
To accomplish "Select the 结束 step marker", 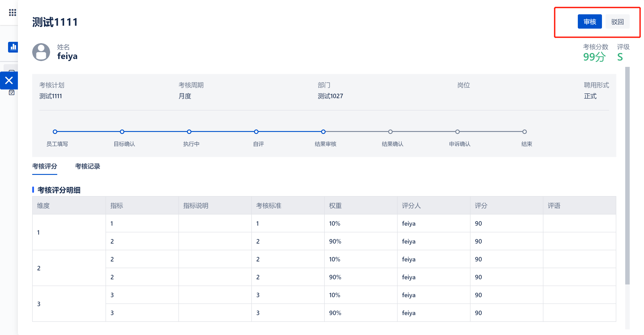I will pyautogui.click(x=525, y=132).
